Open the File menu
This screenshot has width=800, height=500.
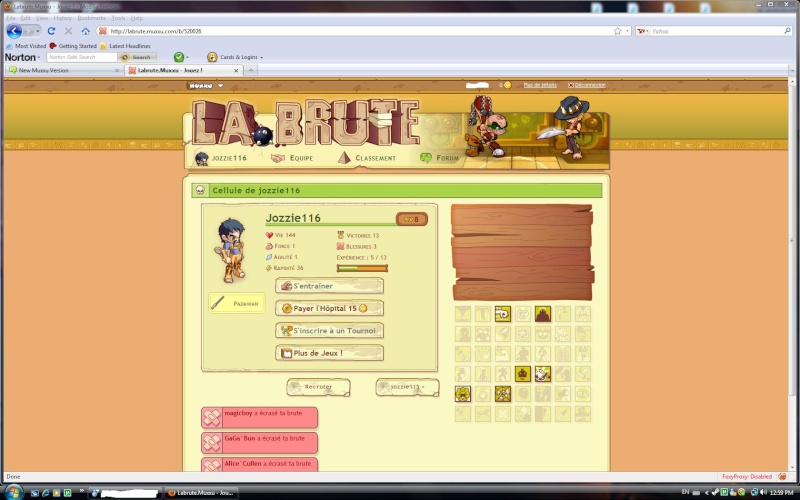coord(11,18)
